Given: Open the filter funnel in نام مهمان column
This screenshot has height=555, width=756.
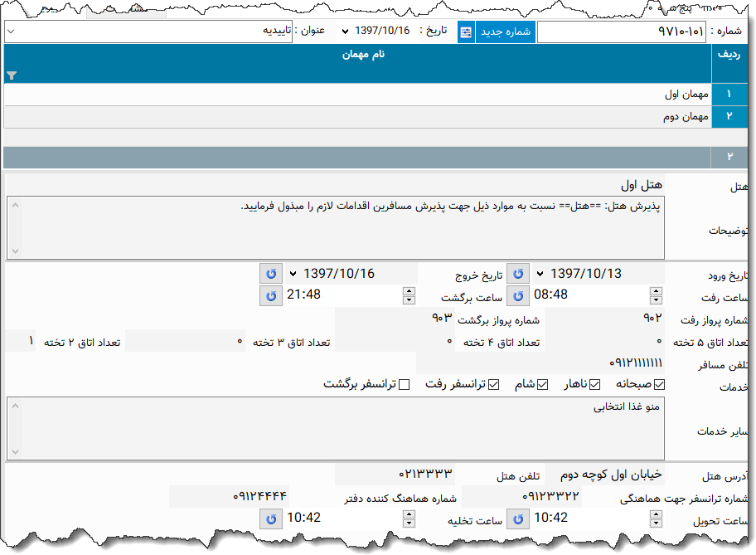Looking at the screenshot, I should click(11, 75).
